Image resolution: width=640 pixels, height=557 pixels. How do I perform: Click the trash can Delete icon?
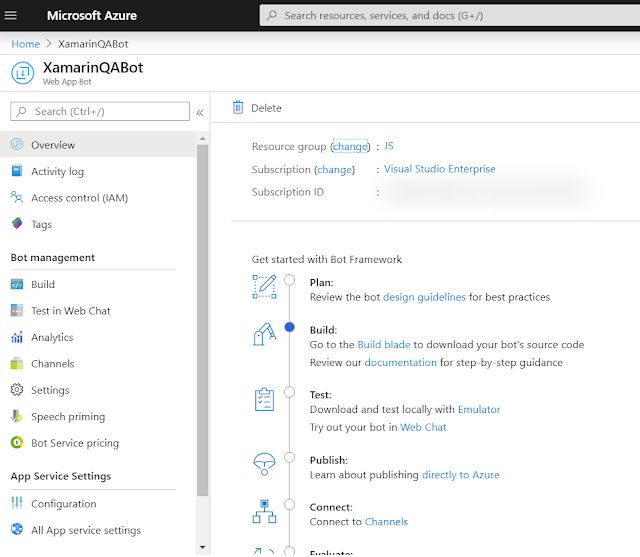pyautogui.click(x=238, y=107)
